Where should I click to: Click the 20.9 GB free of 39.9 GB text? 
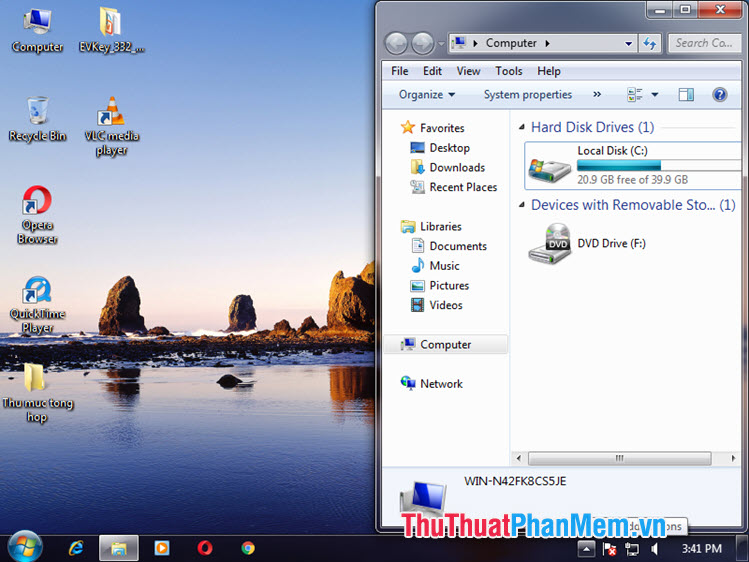(632, 180)
